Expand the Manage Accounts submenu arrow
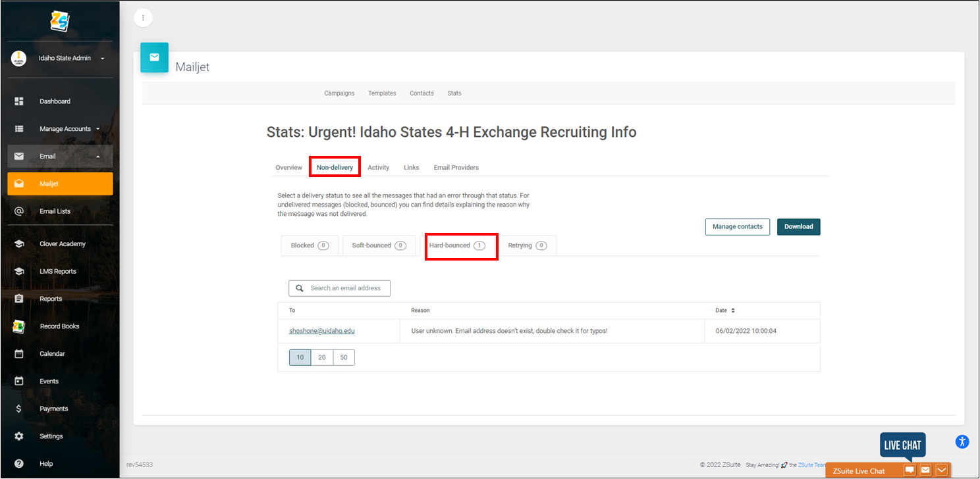Image resolution: width=980 pixels, height=479 pixels. tap(98, 129)
